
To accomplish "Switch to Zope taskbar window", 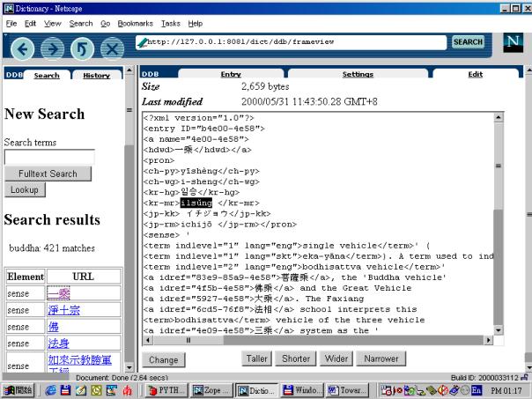I will pos(211,390).
